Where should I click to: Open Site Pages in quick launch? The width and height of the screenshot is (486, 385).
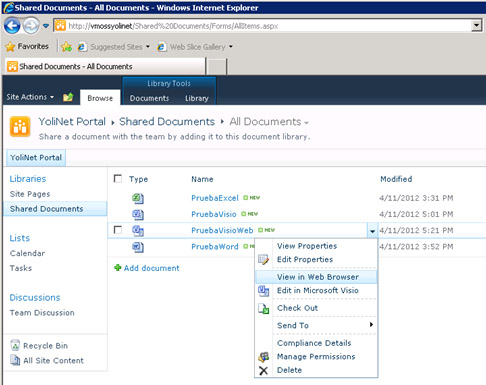click(x=30, y=194)
